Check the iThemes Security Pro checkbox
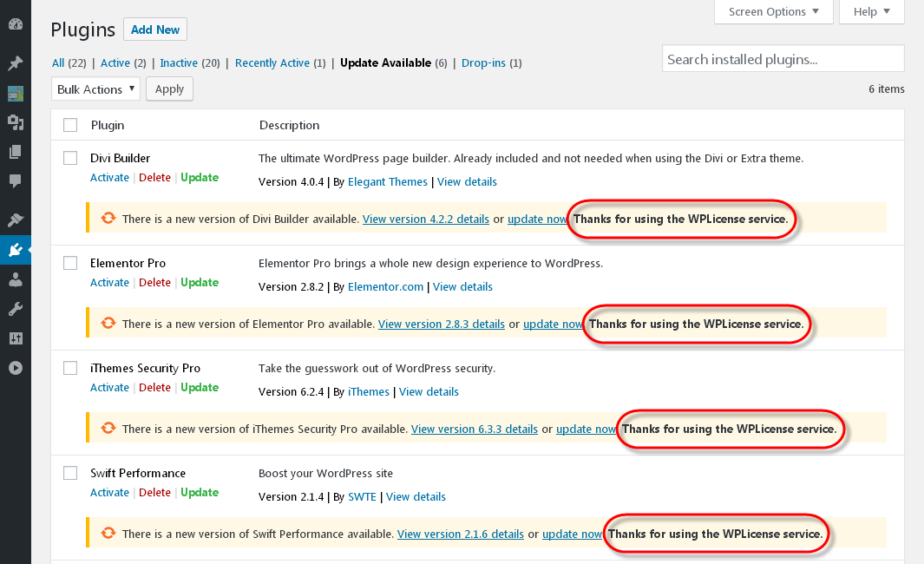Viewport: 924px width, 564px height. tap(70, 368)
